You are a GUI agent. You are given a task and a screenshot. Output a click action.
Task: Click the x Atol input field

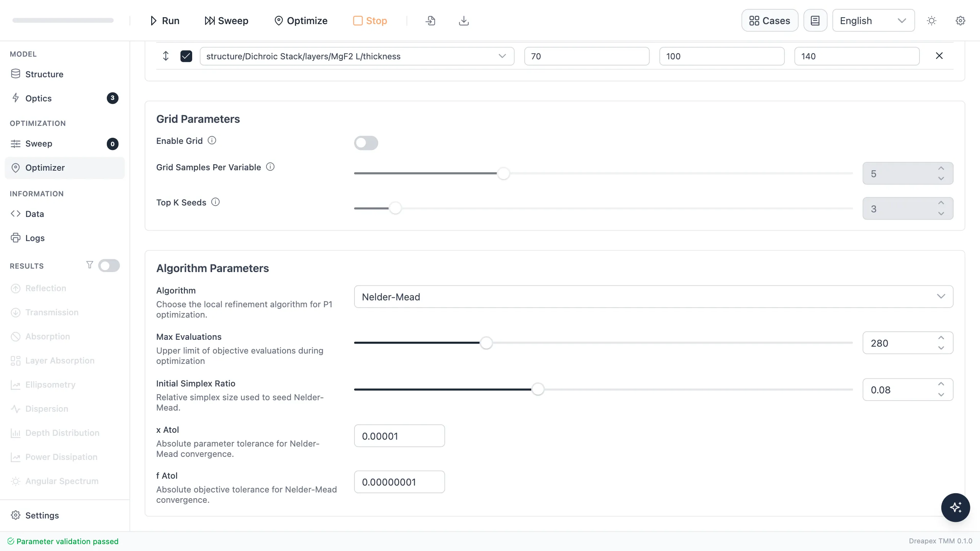pos(399,436)
